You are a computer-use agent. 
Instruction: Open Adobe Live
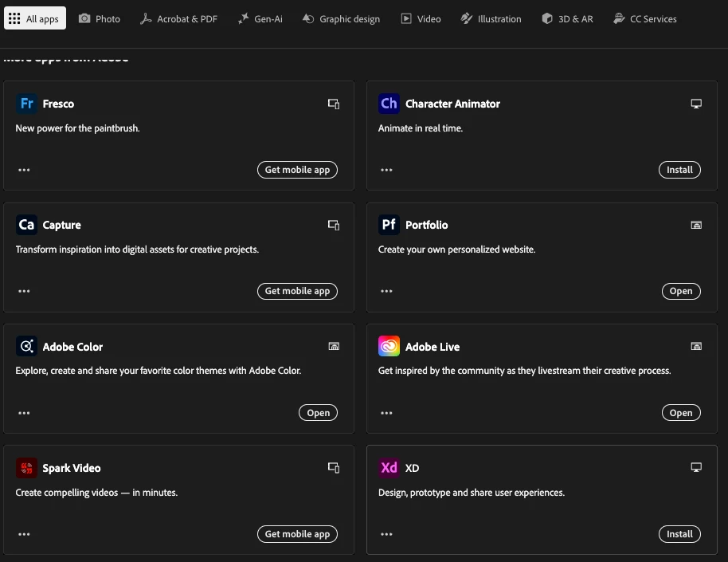click(x=681, y=413)
